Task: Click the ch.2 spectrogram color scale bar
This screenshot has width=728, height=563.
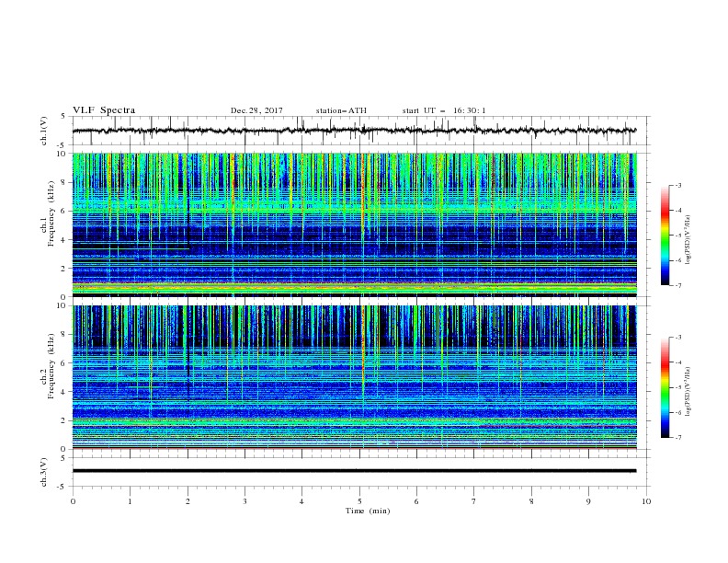Action: click(665, 387)
